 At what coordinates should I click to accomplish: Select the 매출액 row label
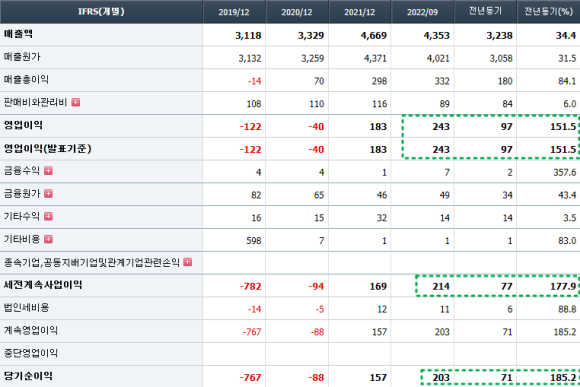click(x=18, y=34)
